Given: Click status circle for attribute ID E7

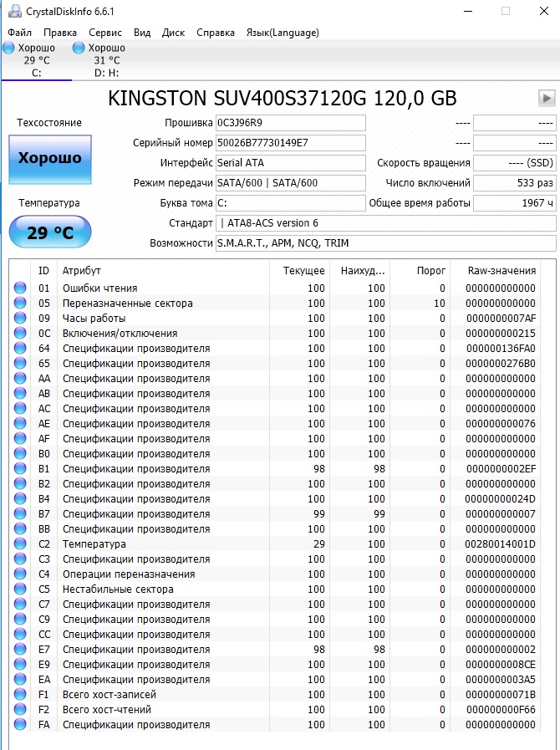Looking at the screenshot, I should point(20,649).
